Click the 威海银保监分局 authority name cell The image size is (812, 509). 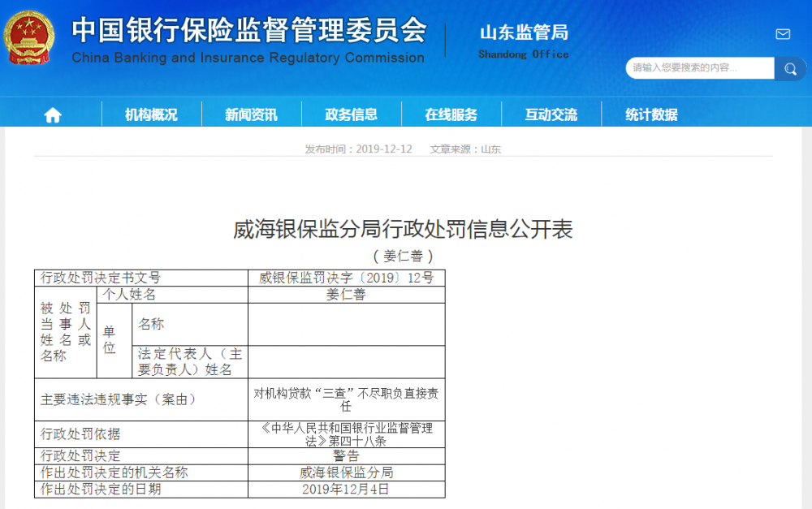pyautogui.click(x=347, y=472)
